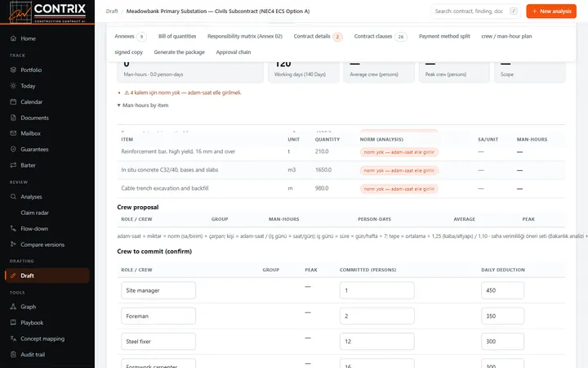Viewport: 588px width, 368px height.
Task: Open the Barter exchange icon
Action: pos(13,165)
